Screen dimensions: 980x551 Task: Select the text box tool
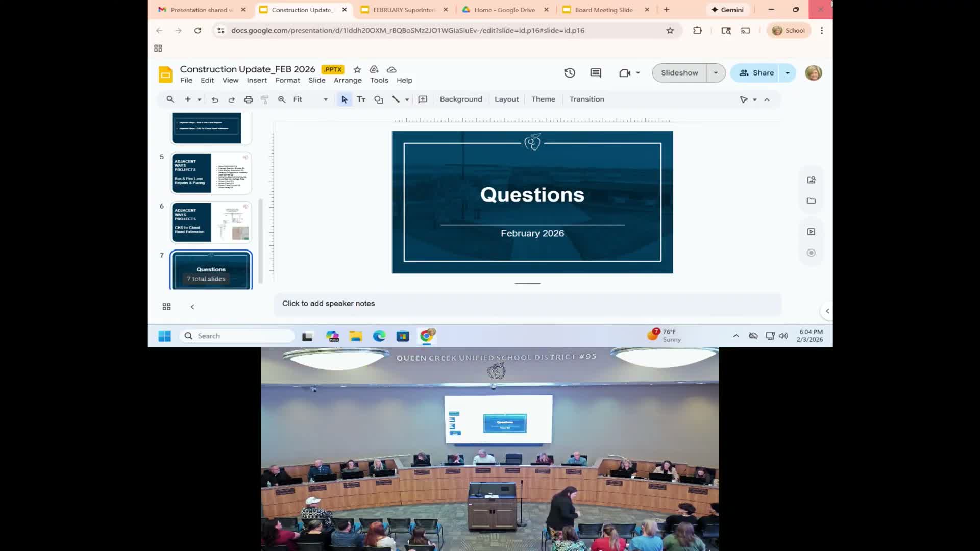tap(361, 99)
